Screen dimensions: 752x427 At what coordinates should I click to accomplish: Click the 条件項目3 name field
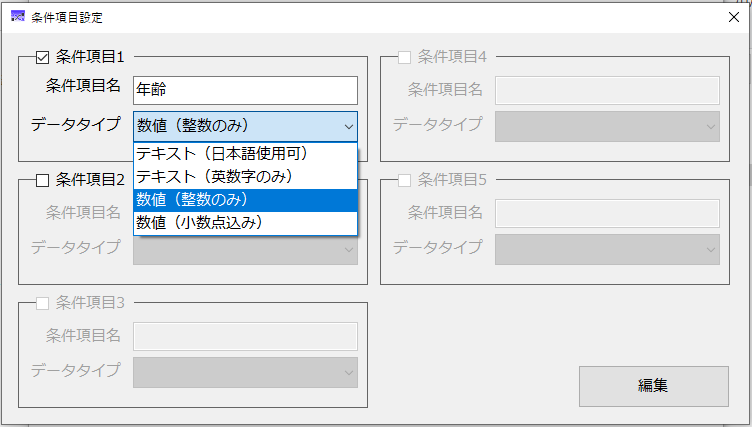click(x=245, y=336)
